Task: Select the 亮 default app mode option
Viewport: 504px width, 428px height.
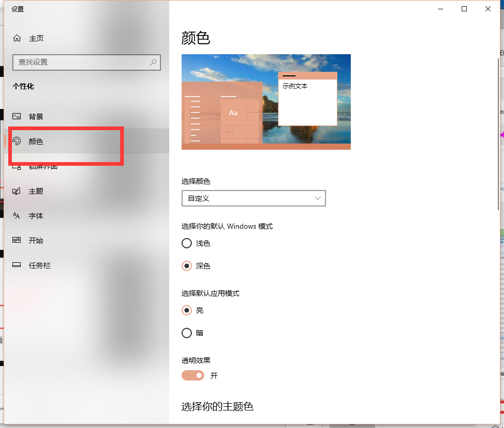Action: tap(187, 310)
